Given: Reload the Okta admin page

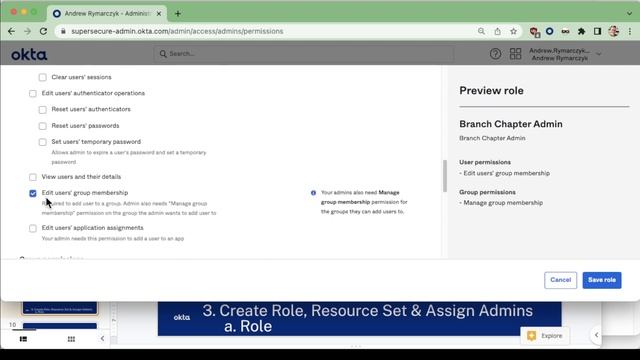Looking at the screenshot, I should pyautogui.click(x=43, y=31).
